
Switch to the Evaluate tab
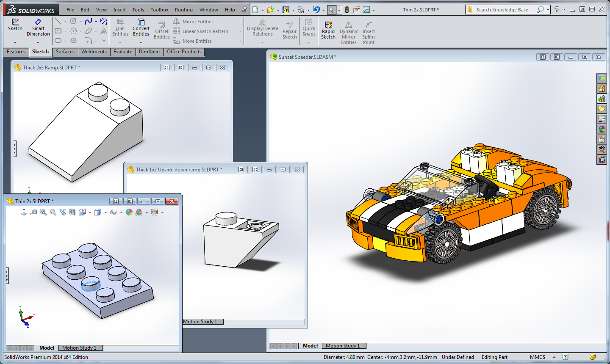[123, 52]
